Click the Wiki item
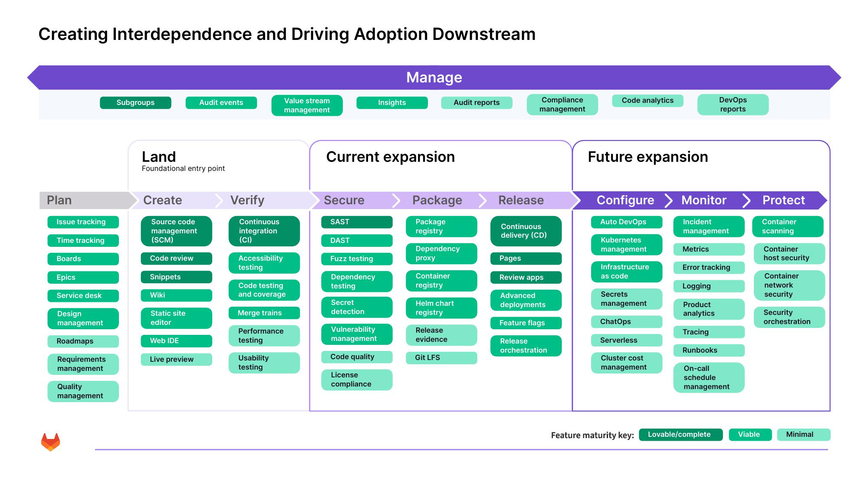 pos(176,295)
